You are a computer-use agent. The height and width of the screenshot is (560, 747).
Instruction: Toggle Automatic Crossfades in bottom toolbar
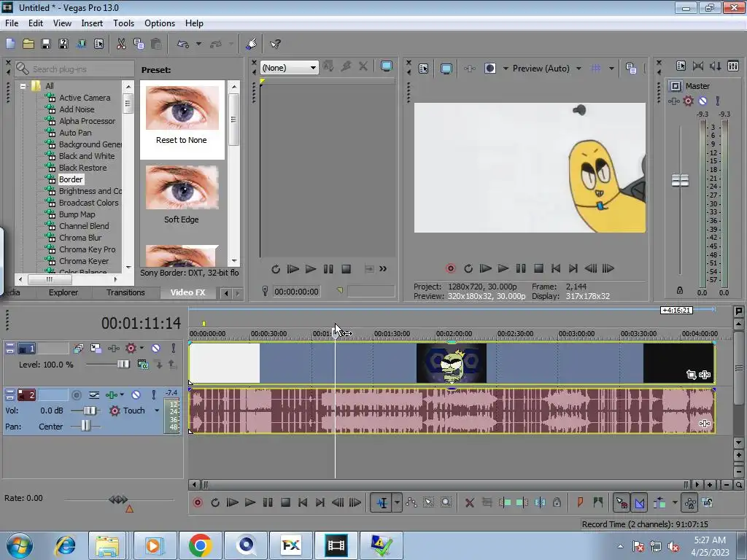[x=639, y=502]
